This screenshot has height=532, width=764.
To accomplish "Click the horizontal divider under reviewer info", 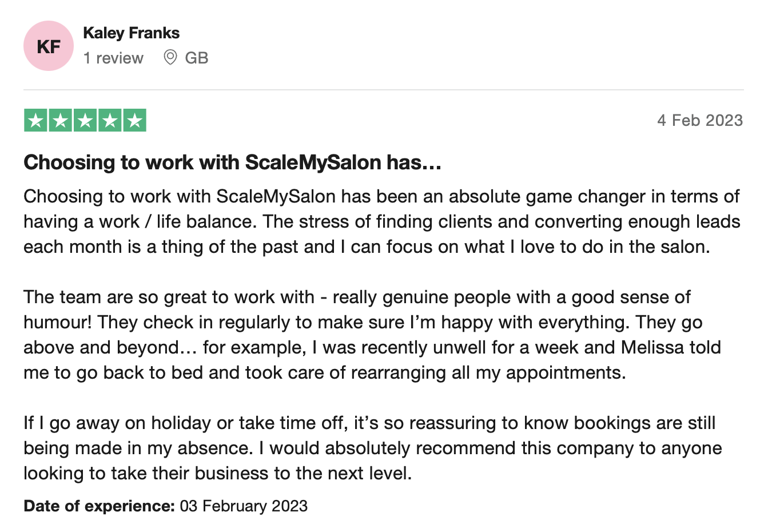I will click(x=383, y=90).
